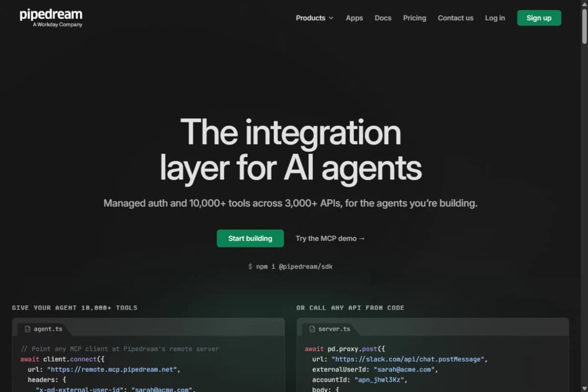Viewport: 588px width, 392px height.
Task: Open the Pricing page
Action: 415,18
